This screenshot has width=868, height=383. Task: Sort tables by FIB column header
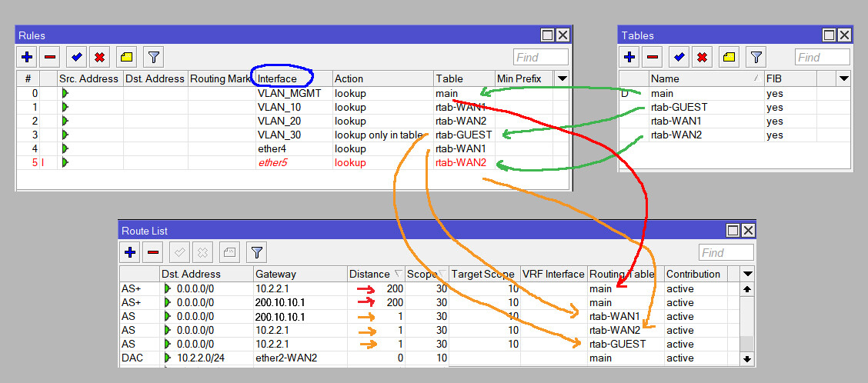coord(790,79)
